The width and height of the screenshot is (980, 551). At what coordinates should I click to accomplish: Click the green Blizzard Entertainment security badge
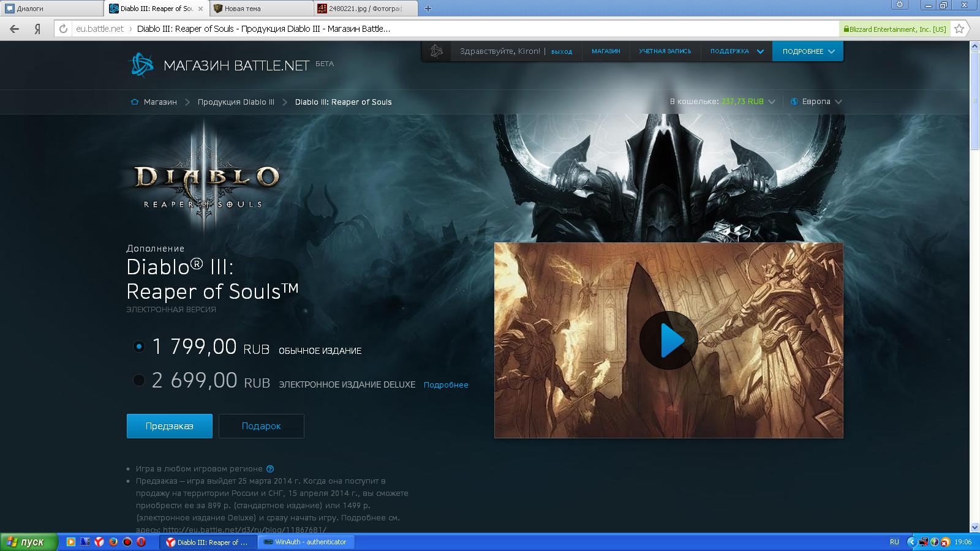pyautogui.click(x=894, y=29)
